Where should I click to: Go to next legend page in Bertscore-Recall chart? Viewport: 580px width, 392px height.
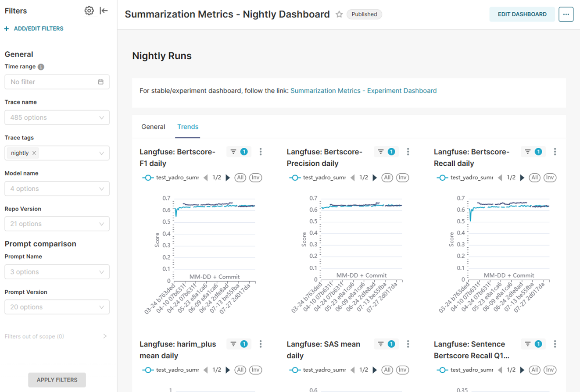(522, 178)
